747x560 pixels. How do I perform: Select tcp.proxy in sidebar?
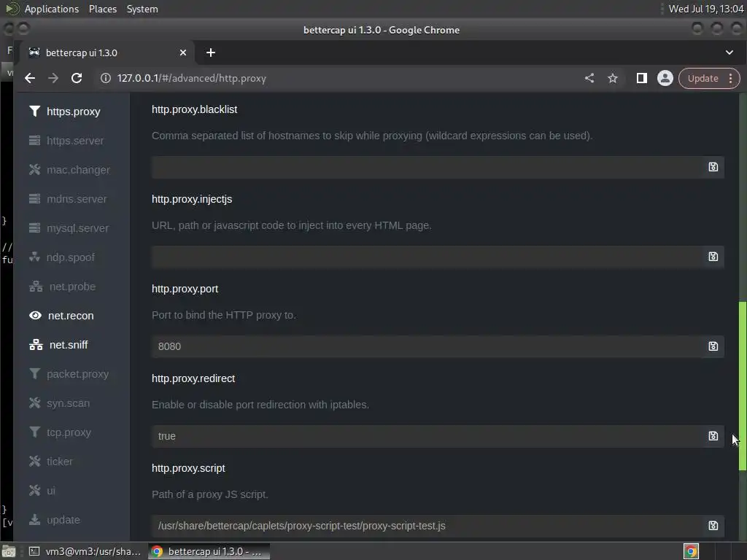pos(69,432)
